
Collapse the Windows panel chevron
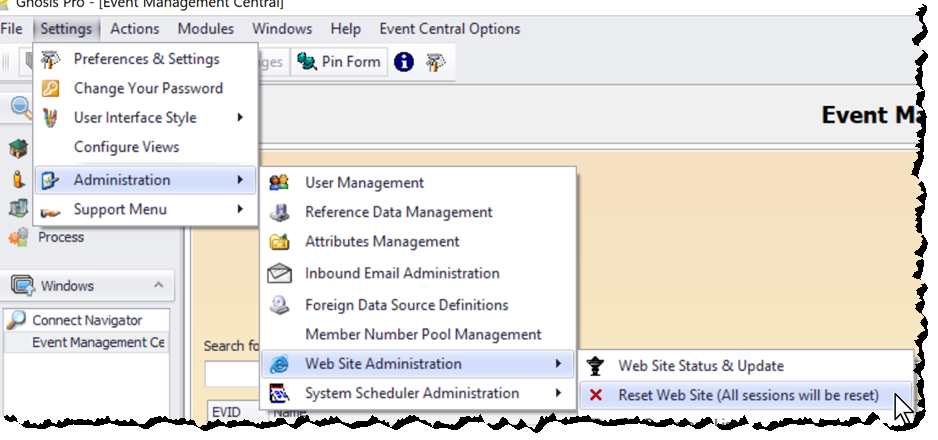(x=159, y=285)
